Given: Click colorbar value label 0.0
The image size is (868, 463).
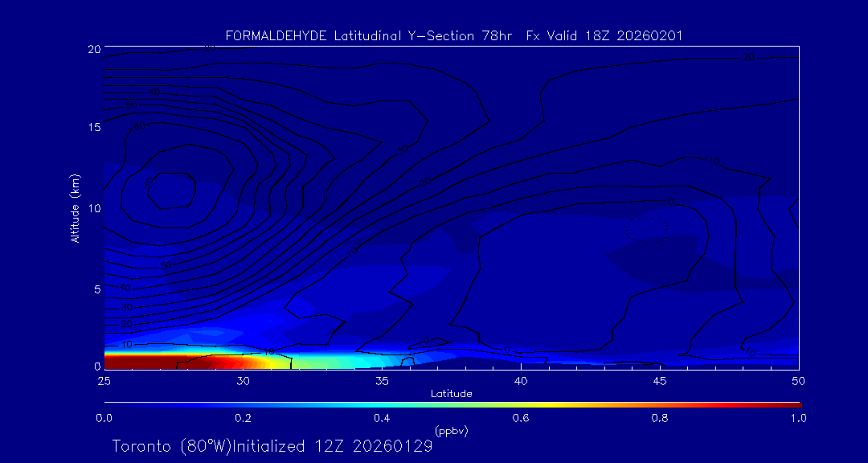Looking at the screenshot, I should tap(104, 418).
